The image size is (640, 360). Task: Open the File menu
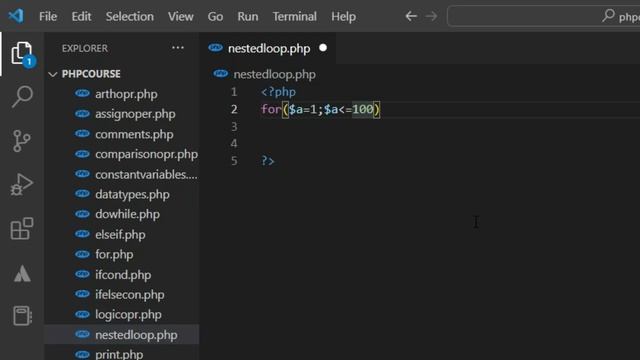click(x=48, y=16)
